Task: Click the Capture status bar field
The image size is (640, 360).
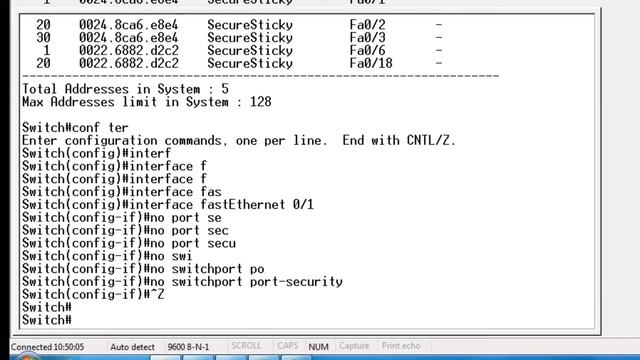Action: (354, 346)
